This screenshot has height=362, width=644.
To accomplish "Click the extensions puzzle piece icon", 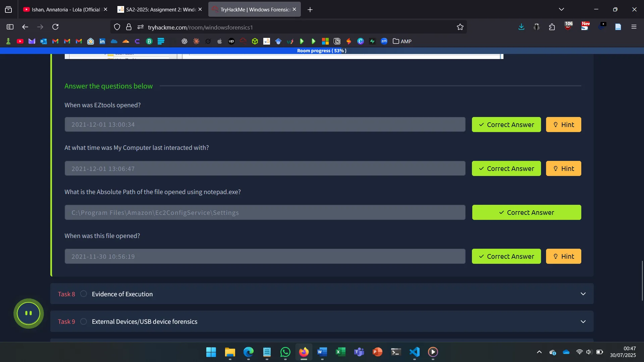I will pyautogui.click(x=552, y=27).
